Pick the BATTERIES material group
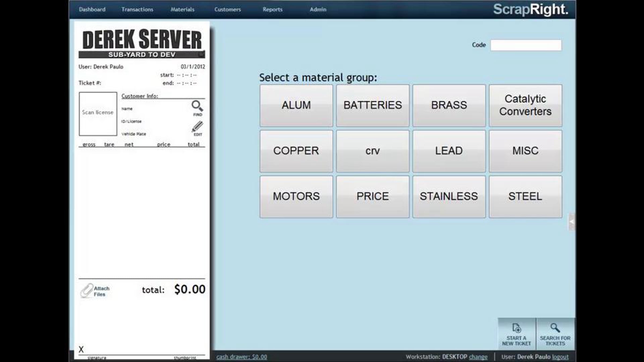 (373, 105)
